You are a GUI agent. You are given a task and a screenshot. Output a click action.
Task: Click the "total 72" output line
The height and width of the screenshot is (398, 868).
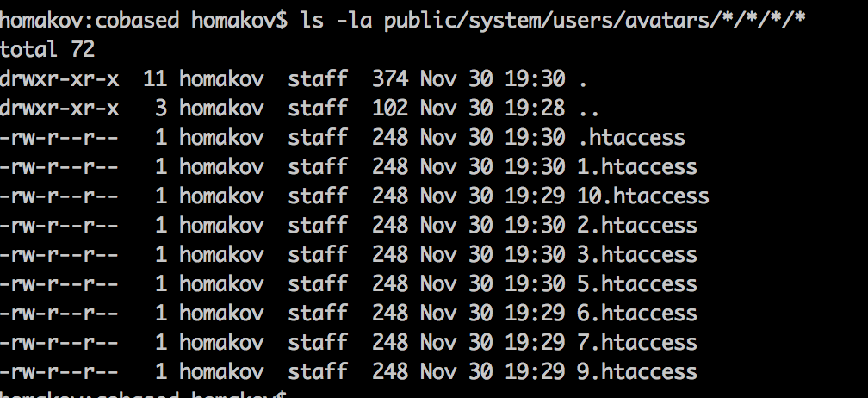47,49
